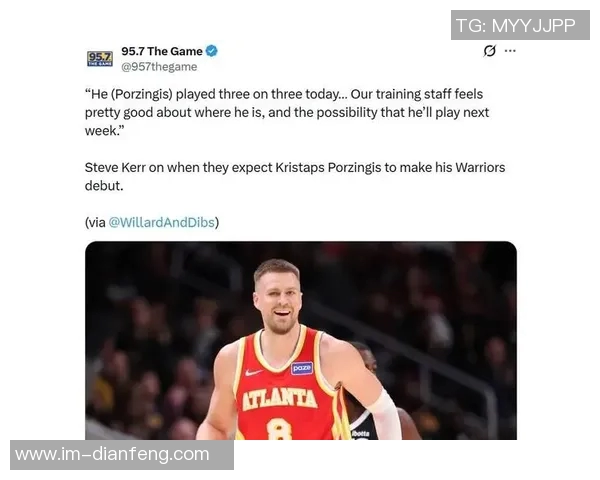This screenshot has height=480, width=600.
Task: Click the www.im-dianfeng.com watermark
Action: (122, 455)
